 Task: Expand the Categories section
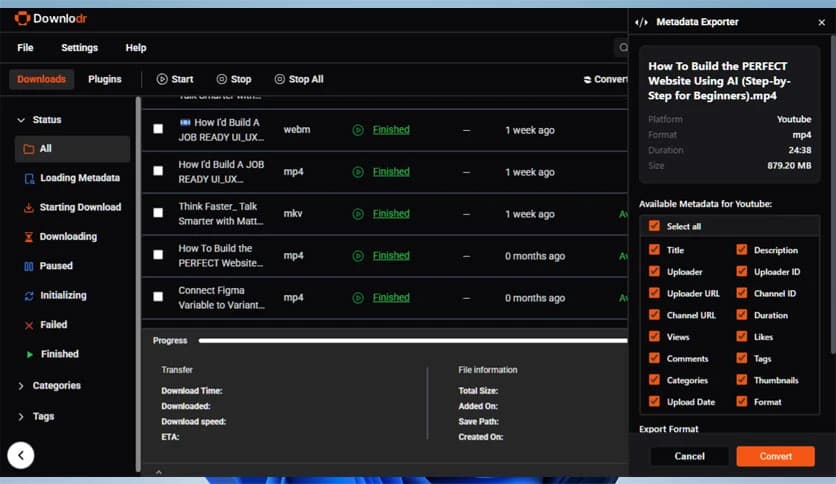click(x=21, y=386)
